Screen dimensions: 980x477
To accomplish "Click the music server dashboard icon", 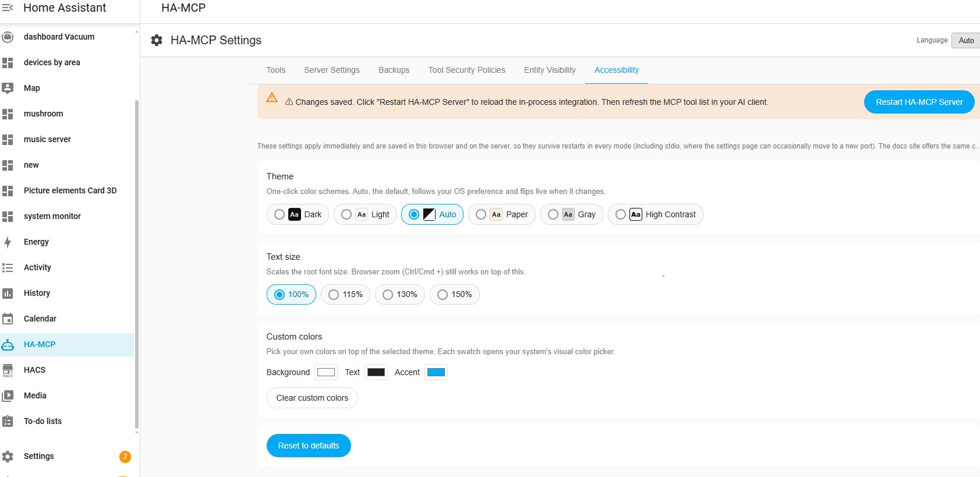I will click(x=8, y=139).
